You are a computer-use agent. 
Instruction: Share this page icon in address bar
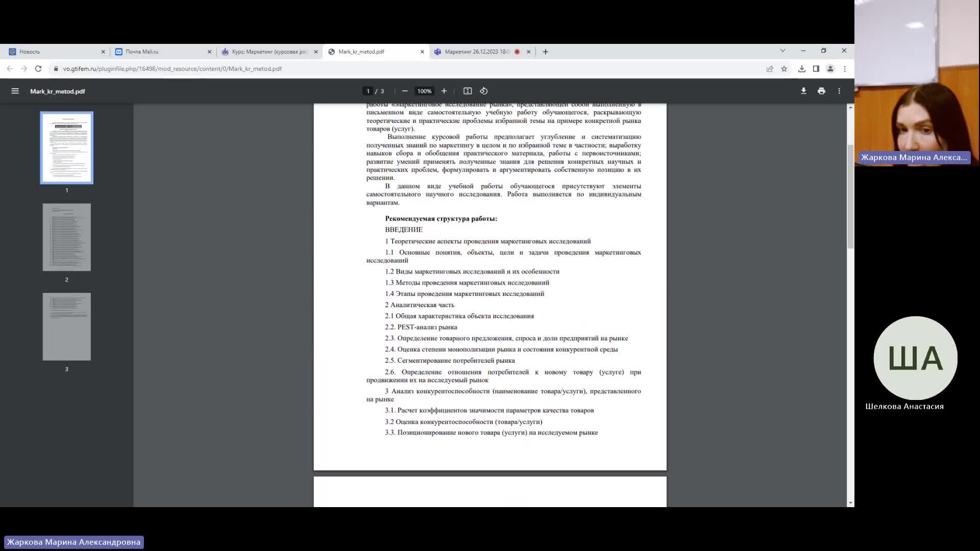[770, 69]
